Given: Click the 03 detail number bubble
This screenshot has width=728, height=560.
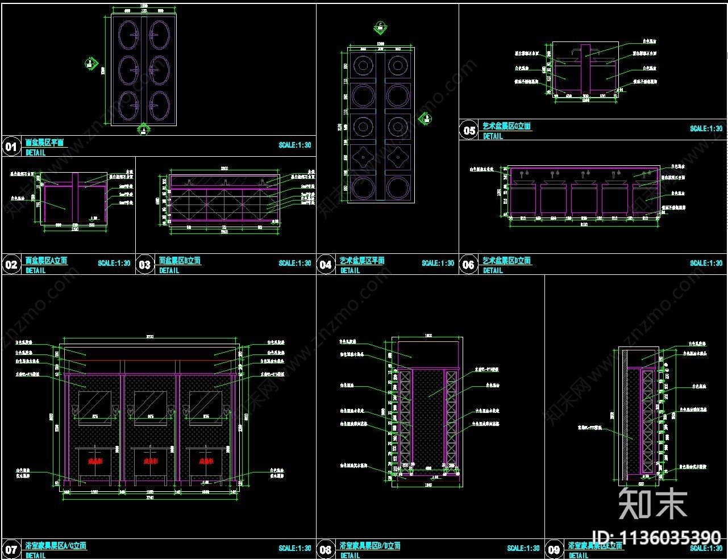Looking at the screenshot, I should pyautogui.click(x=145, y=265).
